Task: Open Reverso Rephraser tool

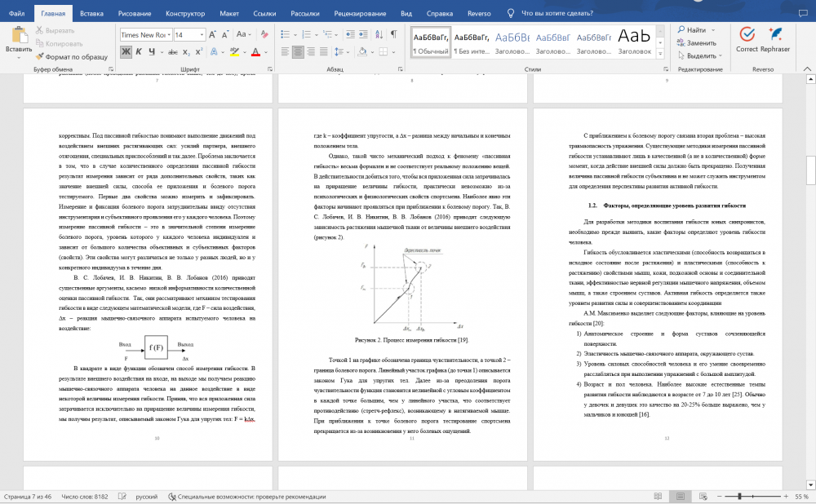Action: click(x=774, y=40)
